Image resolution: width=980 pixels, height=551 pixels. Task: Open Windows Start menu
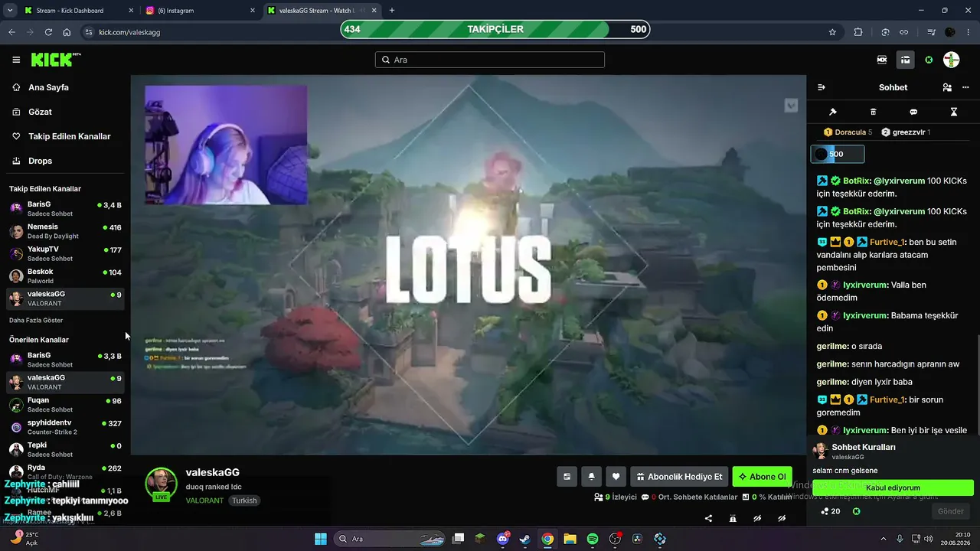click(x=321, y=539)
